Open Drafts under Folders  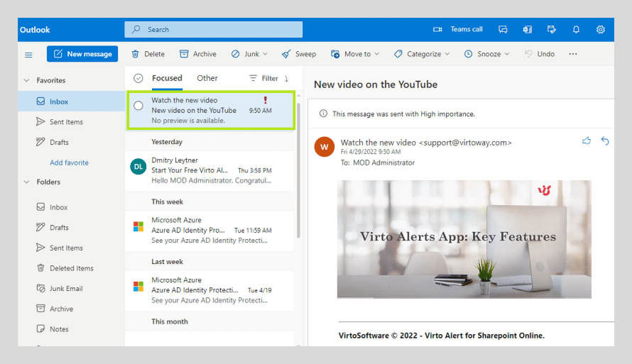(x=71, y=228)
